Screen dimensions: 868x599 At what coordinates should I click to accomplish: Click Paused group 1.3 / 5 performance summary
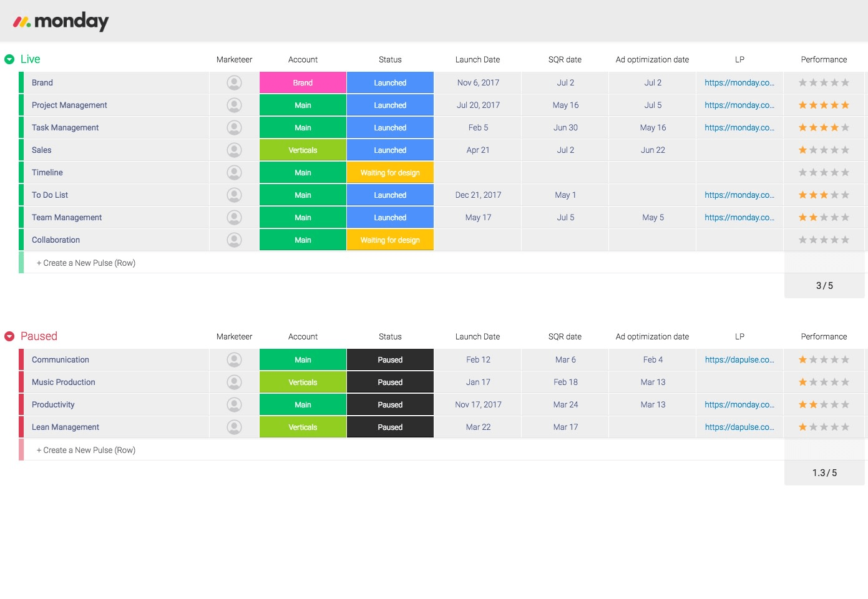pos(824,473)
